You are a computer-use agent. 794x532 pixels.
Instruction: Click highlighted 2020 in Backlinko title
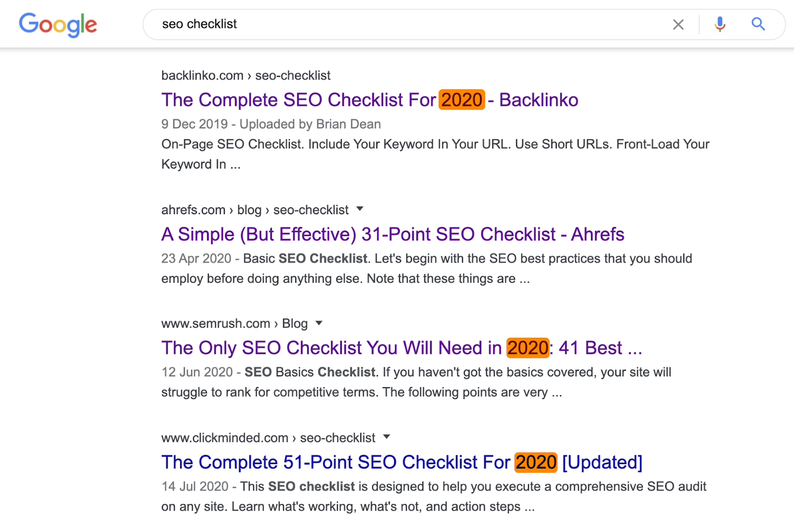pyautogui.click(x=462, y=100)
